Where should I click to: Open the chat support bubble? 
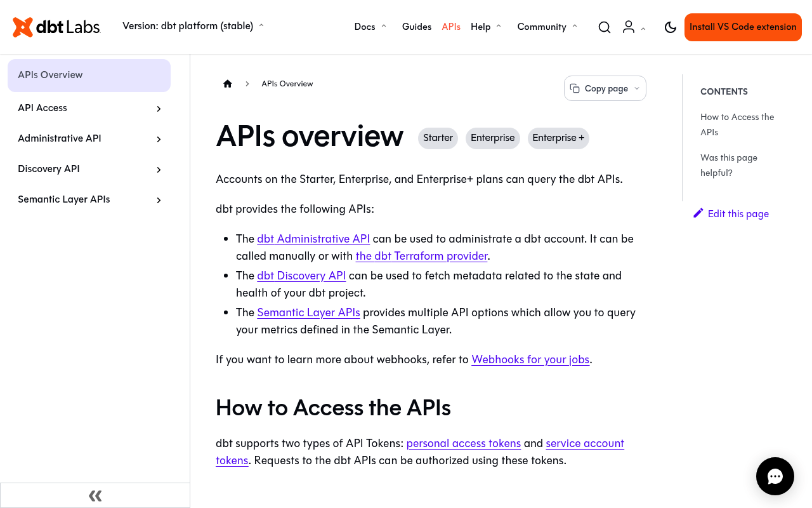click(x=775, y=476)
